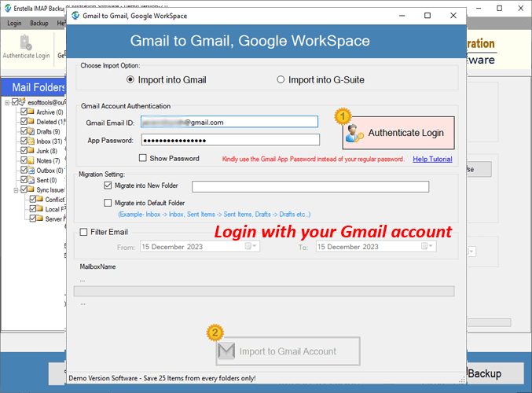532x393 pixels.
Task: Uncheck the Sent (0) folder checkbox
Action: [x=24, y=179]
